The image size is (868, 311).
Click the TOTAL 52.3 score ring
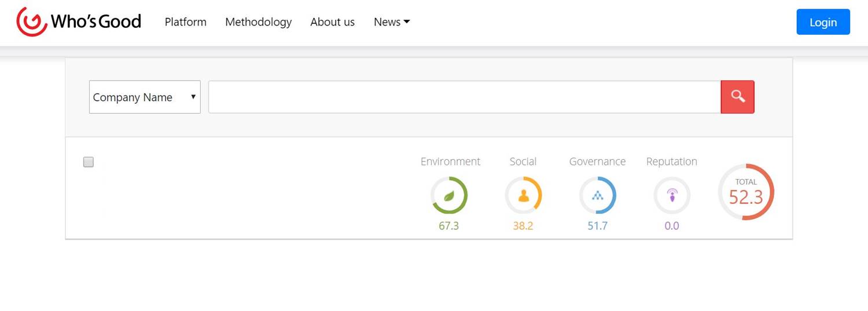point(746,192)
